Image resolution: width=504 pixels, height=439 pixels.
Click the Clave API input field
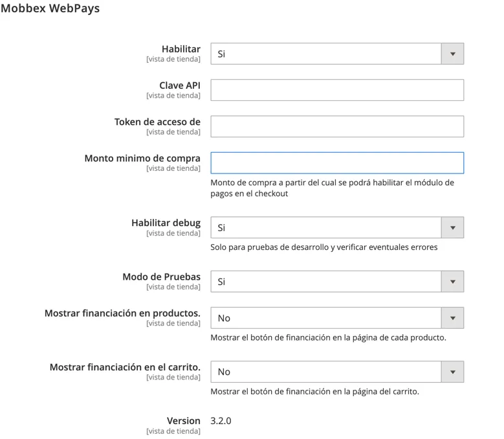(x=337, y=90)
